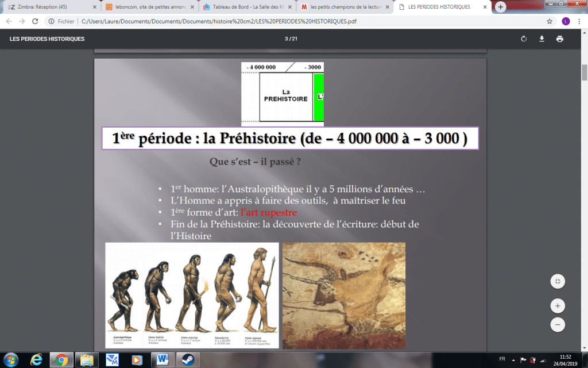Open the Chrome three-dot menu

pyautogui.click(x=579, y=21)
